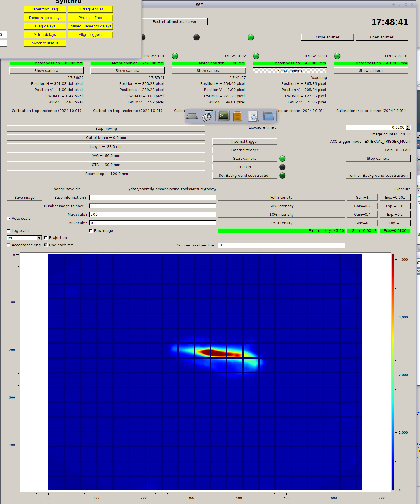
Task: Expand the jet colormap dropdown
Action: [x=39, y=238]
